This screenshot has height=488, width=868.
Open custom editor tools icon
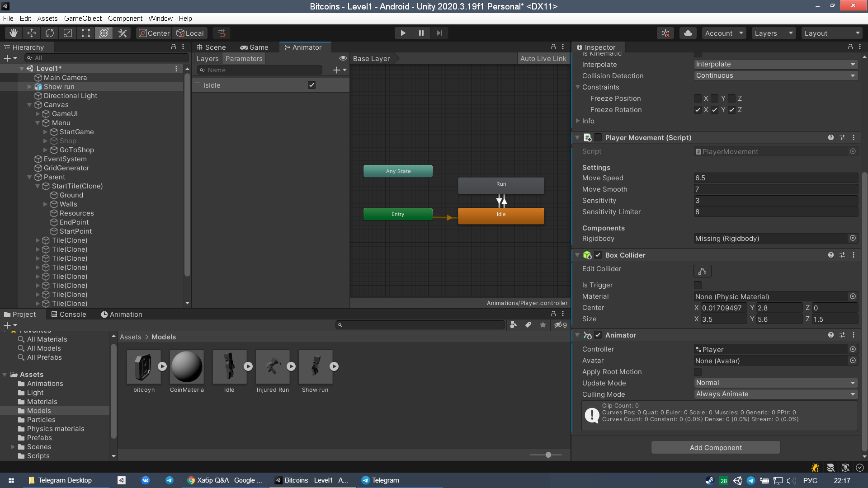[123, 33]
